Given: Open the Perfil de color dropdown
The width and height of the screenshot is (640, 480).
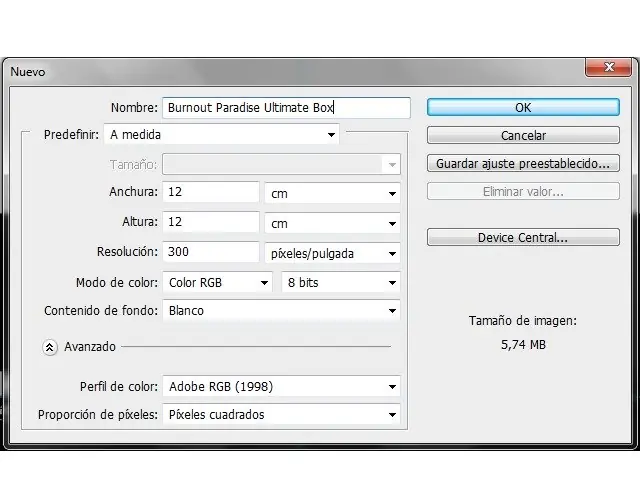Looking at the screenshot, I should click(x=281, y=386).
